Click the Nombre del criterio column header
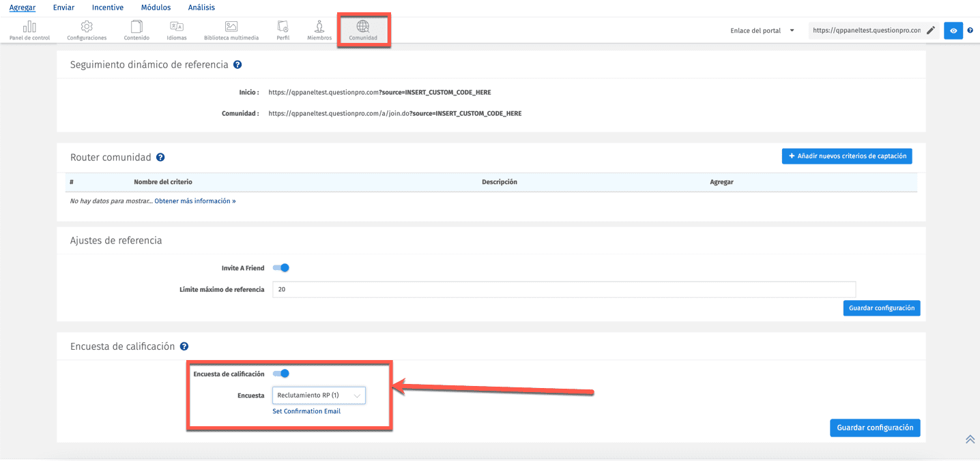Viewport: 980px width, 461px height. [163, 182]
